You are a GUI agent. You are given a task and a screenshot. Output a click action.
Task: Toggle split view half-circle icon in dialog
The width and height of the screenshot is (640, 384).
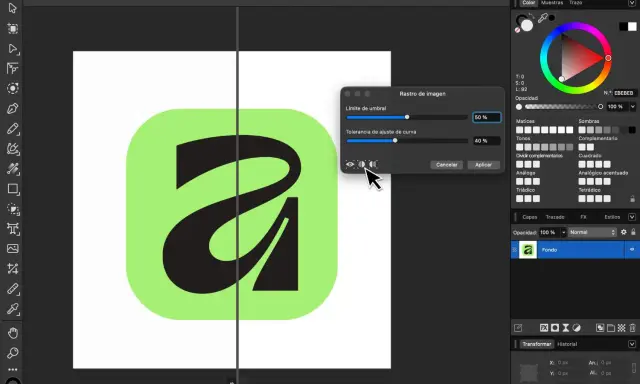click(x=362, y=164)
